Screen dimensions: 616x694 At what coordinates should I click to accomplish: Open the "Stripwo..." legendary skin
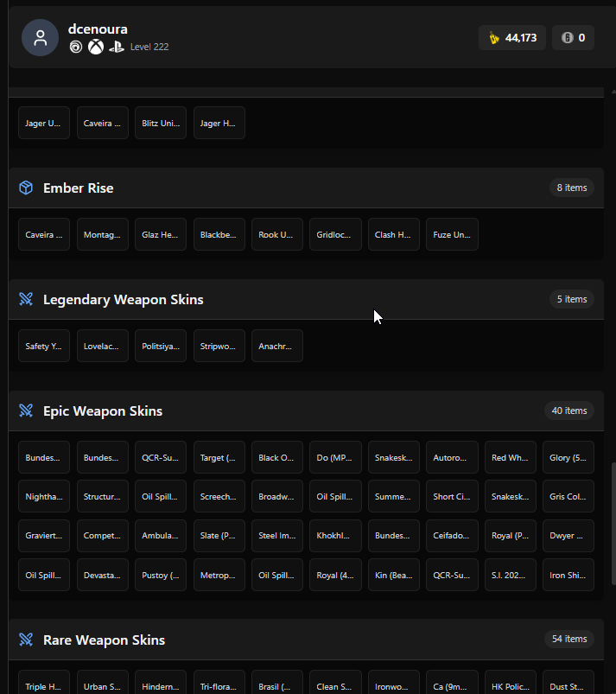click(x=219, y=346)
